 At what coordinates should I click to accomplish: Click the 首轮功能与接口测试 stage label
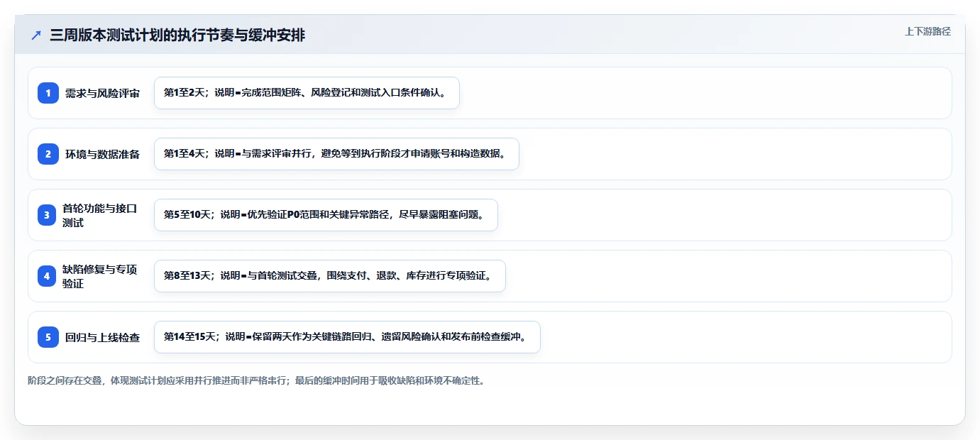coord(100,215)
